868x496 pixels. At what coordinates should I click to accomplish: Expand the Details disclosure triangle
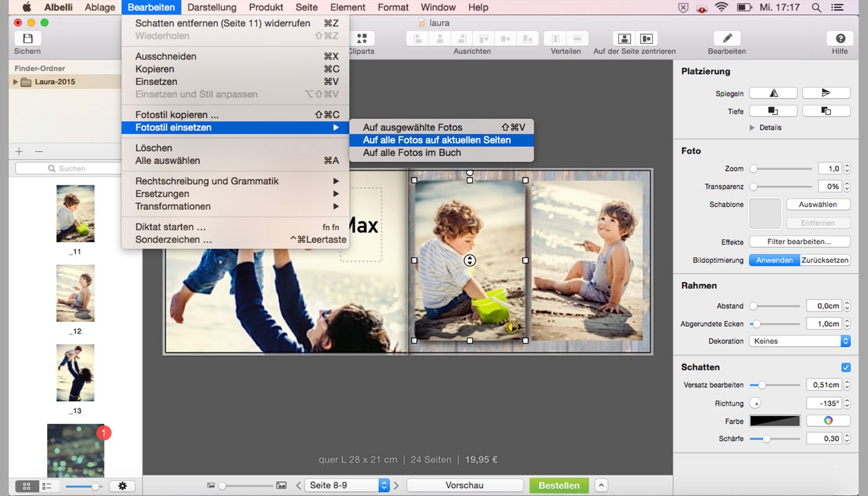click(752, 128)
